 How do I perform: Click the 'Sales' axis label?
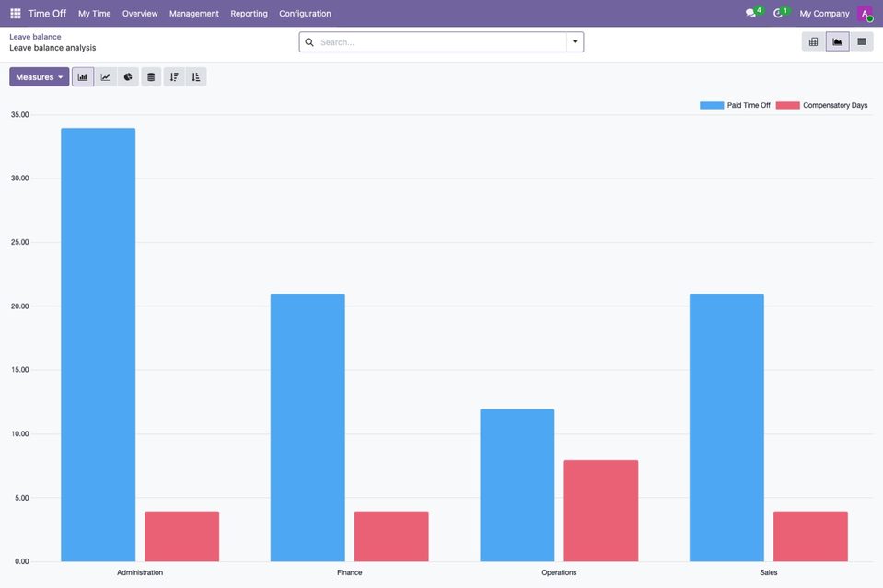click(769, 572)
